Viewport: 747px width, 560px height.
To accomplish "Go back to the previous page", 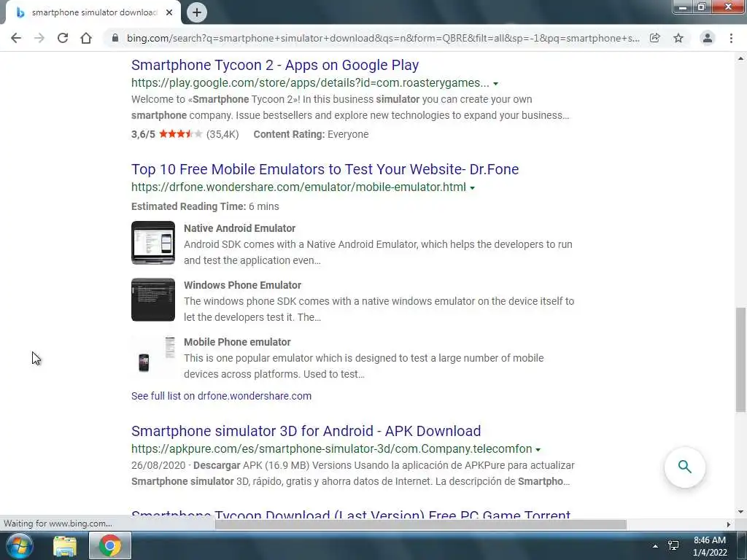I will [x=16, y=38].
